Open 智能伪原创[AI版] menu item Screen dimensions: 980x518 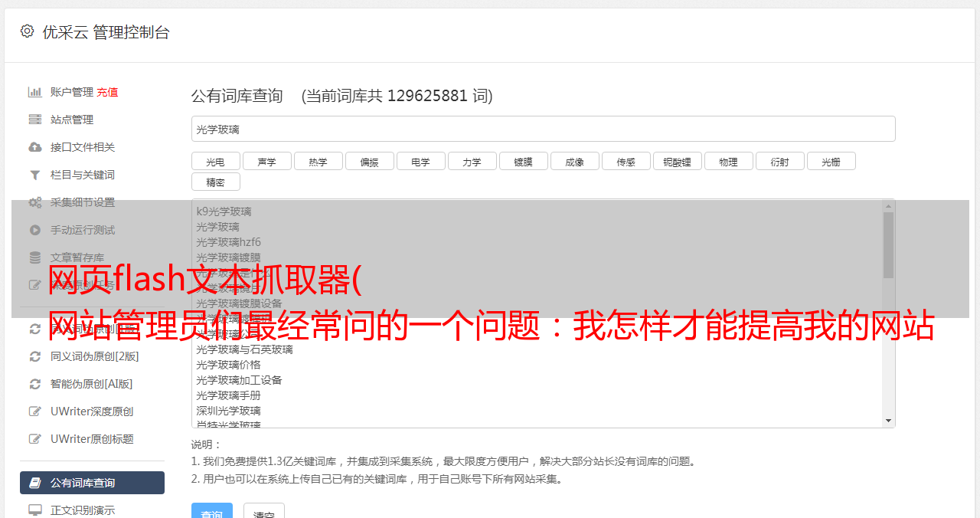[x=92, y=384]
